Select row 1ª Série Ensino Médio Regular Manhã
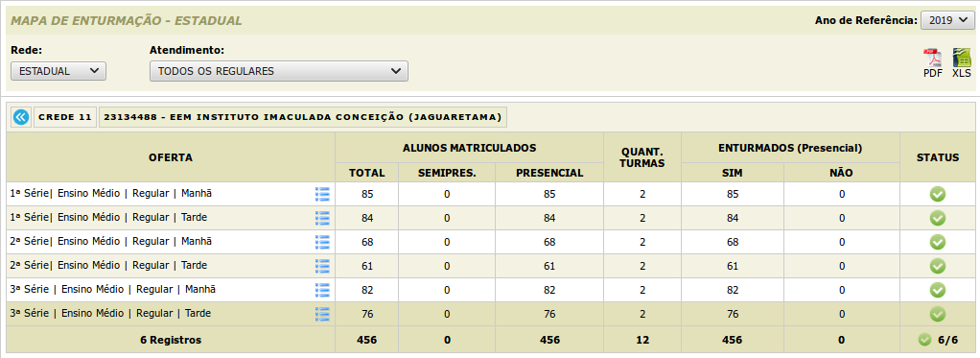 point(491,194)
